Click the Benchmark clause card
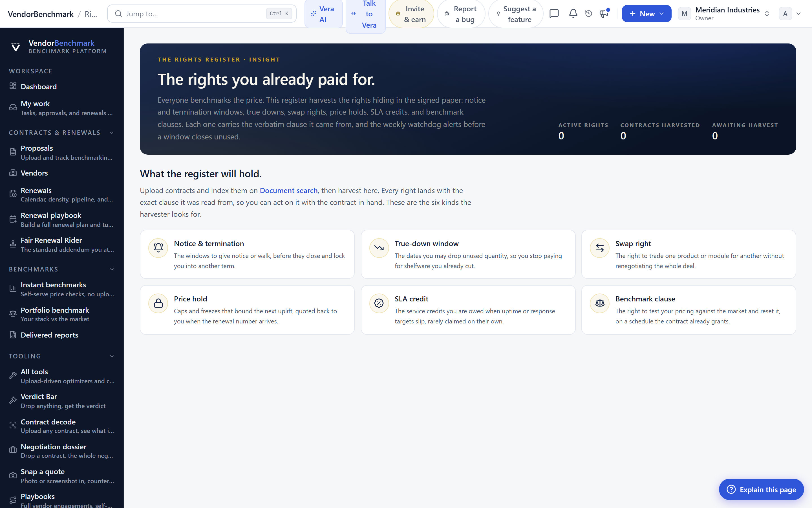 click(x=689, y=310)
